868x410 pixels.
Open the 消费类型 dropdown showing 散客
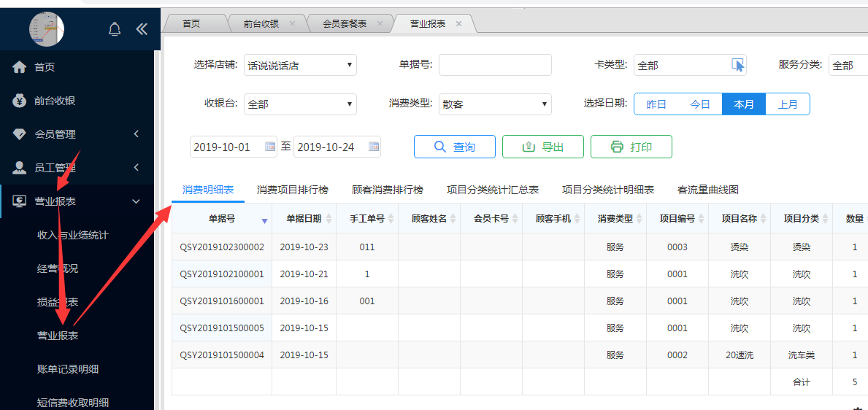tap(495, 104)
